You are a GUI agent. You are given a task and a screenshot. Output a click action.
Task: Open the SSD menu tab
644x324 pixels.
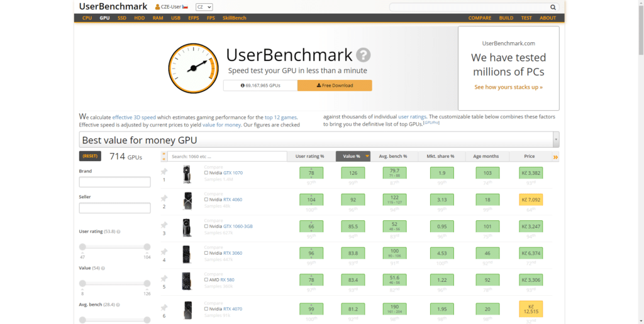tap(122, 18)
